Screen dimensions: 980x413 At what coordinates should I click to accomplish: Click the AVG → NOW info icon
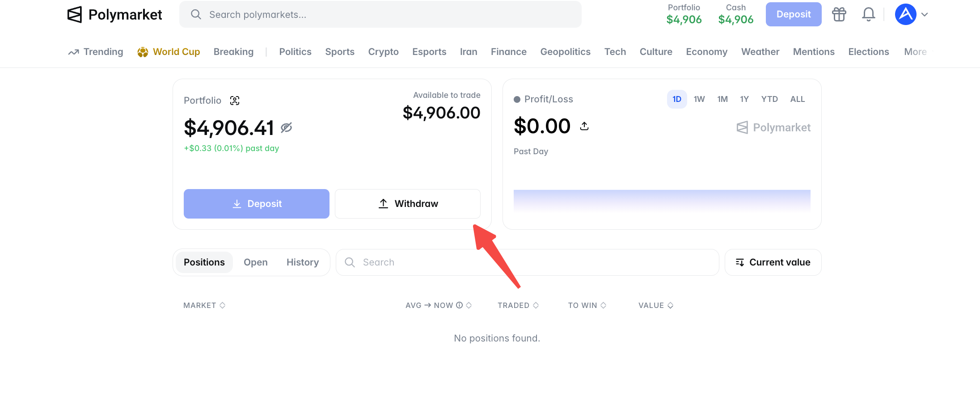(459, 305)
